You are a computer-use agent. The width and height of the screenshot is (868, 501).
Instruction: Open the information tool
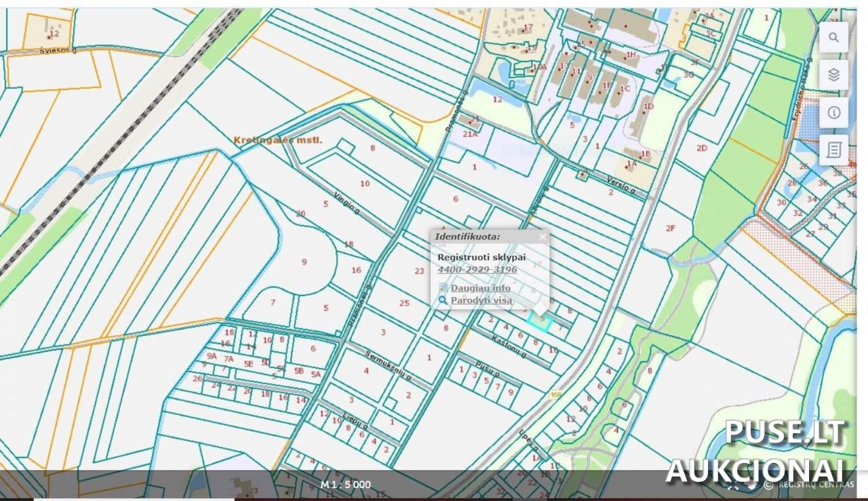point(833,112)
